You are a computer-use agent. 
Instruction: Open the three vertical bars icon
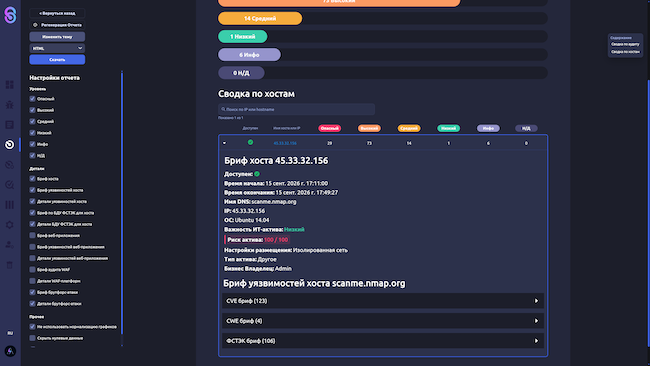pos(10,205)
